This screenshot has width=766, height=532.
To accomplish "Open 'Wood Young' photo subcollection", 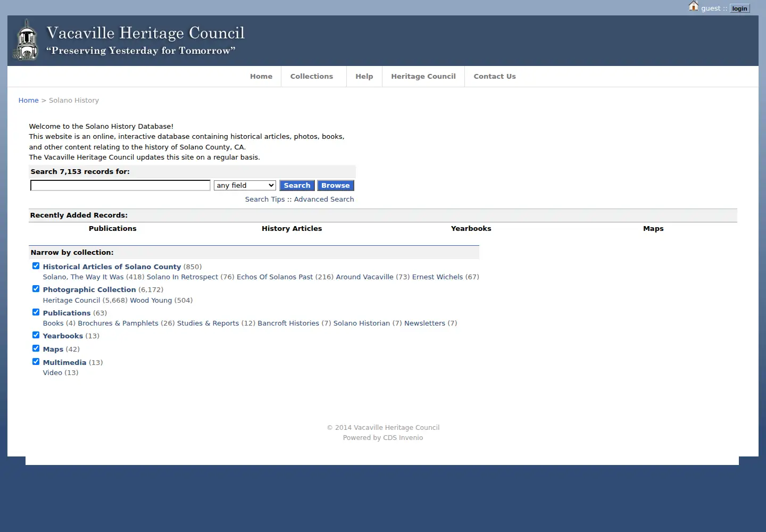I will (x=151, y=301).
